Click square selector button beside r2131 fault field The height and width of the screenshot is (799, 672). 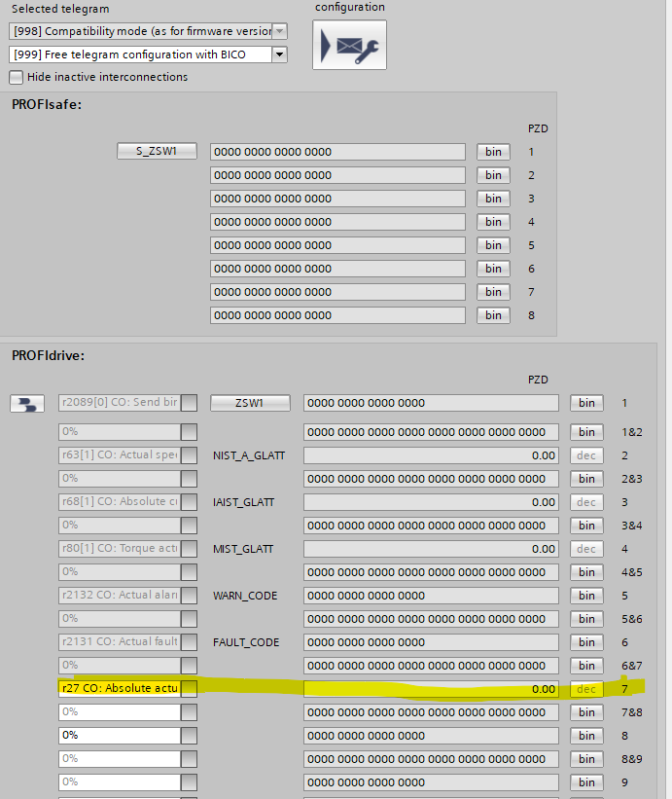click(x=190, y=642)
